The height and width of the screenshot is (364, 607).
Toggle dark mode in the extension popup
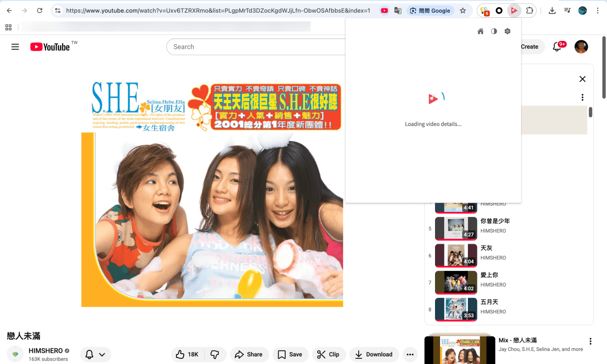pyautogui.click(x=494, y=31)
